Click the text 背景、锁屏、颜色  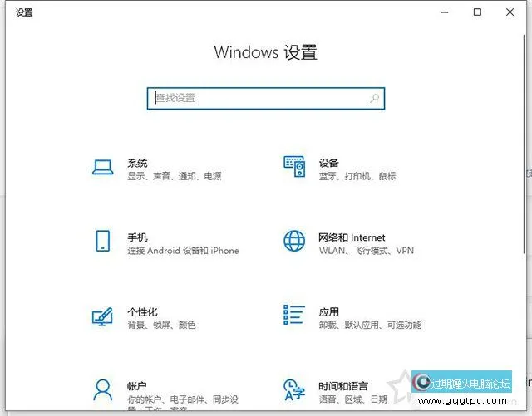[161, 325]
